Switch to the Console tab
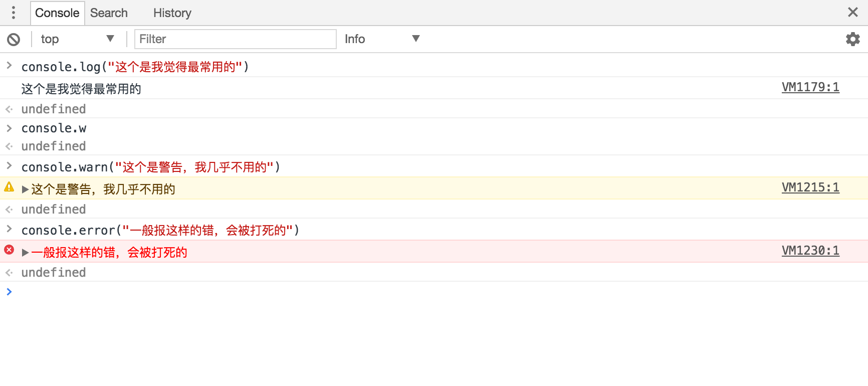 (57, 13)
